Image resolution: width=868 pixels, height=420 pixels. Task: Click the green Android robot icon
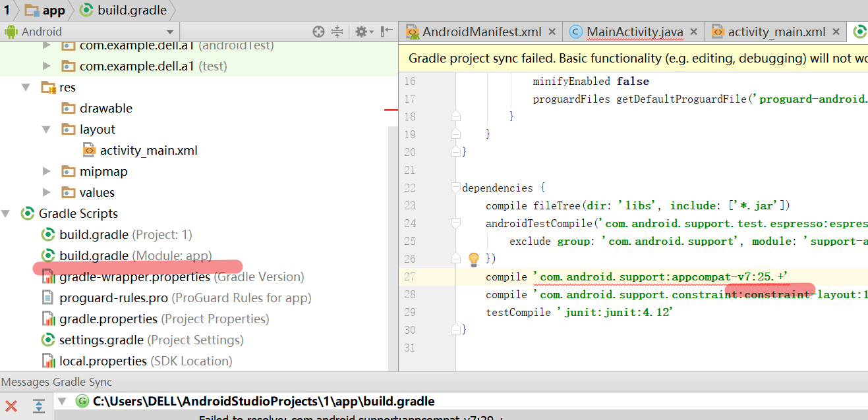11,32
